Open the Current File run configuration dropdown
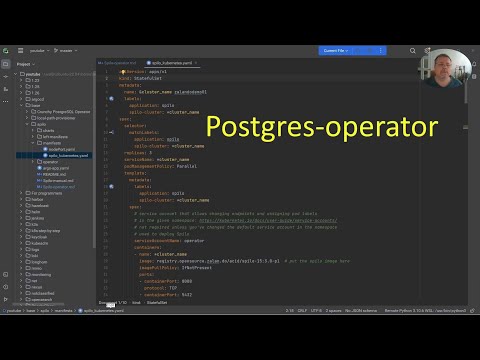 point(336,51)
